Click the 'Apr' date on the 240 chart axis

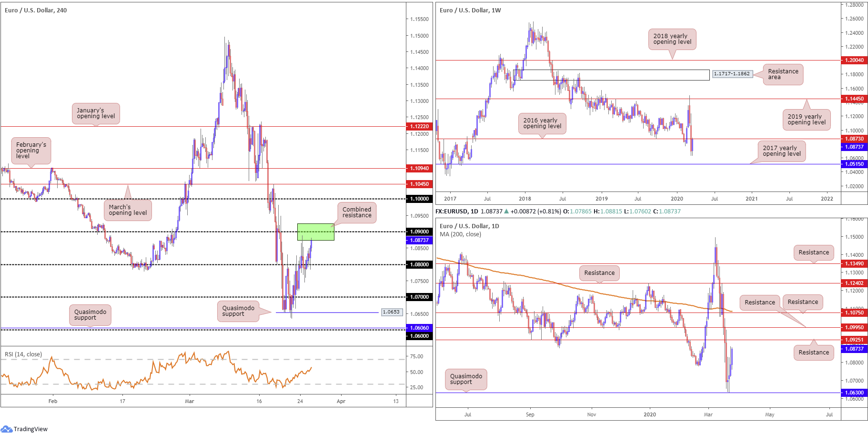[341, 401]
